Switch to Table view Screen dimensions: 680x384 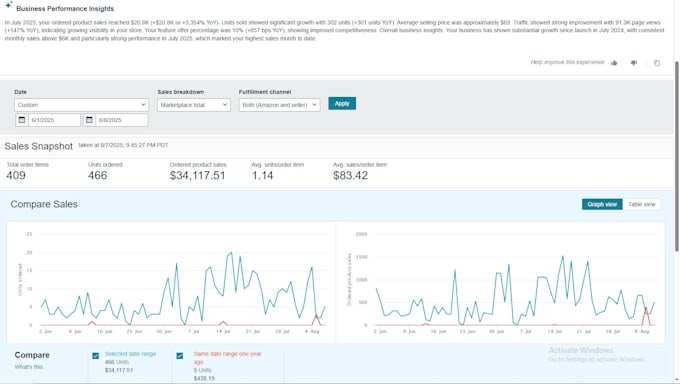click(x=642, y=204)
